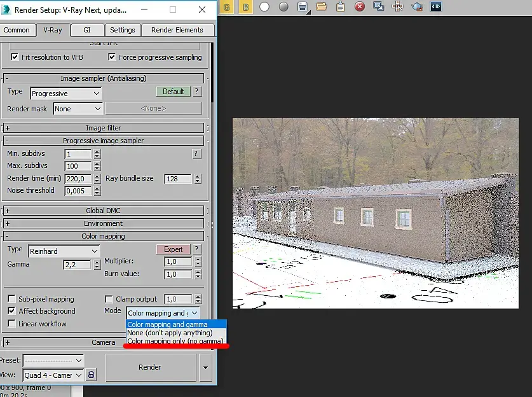
Task: Clear the image with red X icon
Action: tap(360, 7)
